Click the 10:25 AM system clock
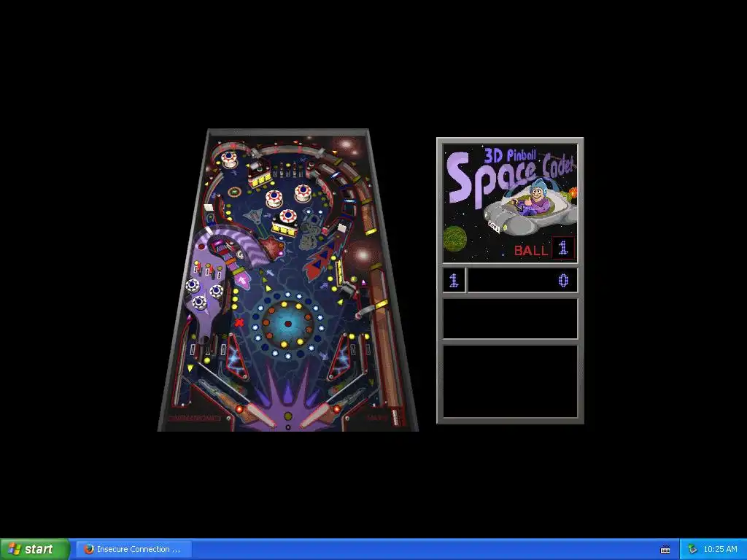Image resolution: width=747 pixels, height=560 pixels. coord(720,550)
